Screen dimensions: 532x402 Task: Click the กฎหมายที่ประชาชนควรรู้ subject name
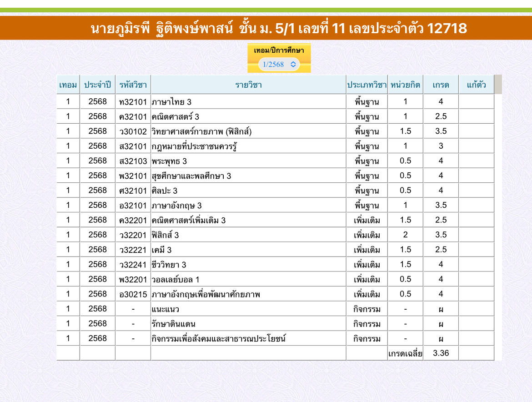195,146
